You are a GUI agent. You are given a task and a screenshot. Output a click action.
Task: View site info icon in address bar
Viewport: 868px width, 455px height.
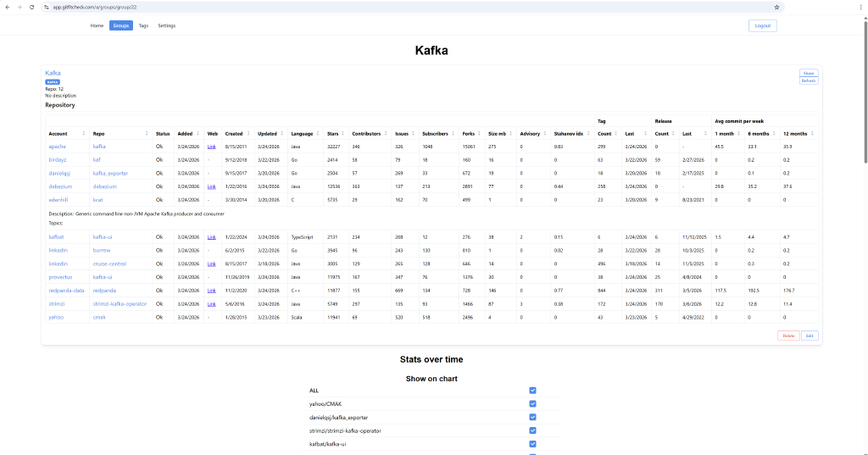[47, 7]
